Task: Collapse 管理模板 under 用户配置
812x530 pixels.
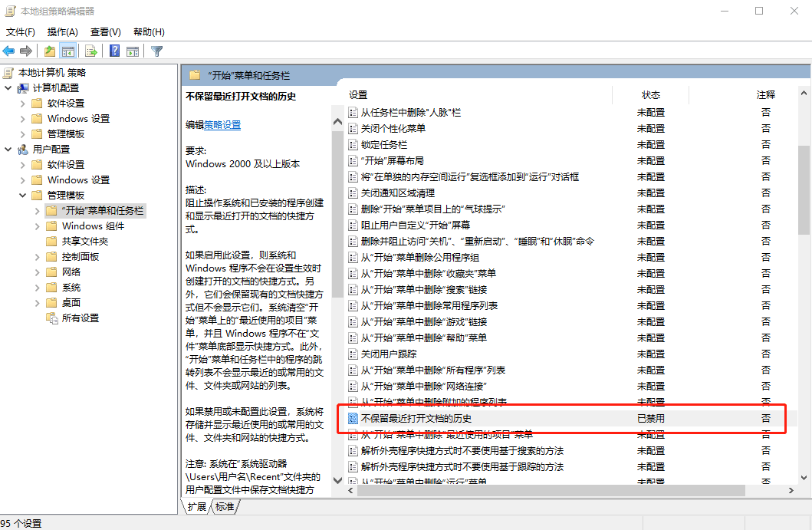Action: click(22, 196)
